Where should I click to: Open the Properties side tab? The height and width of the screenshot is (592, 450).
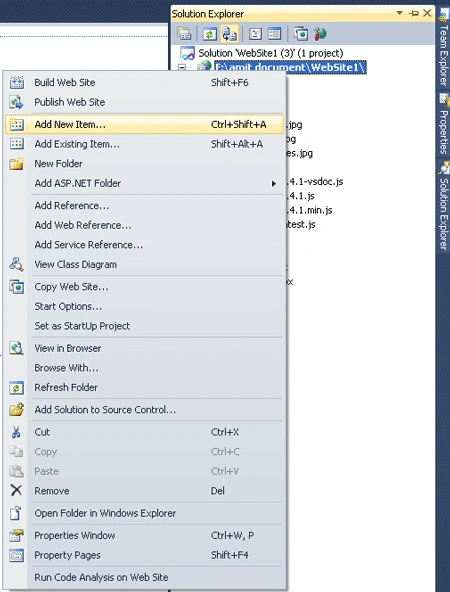(444, 125)
